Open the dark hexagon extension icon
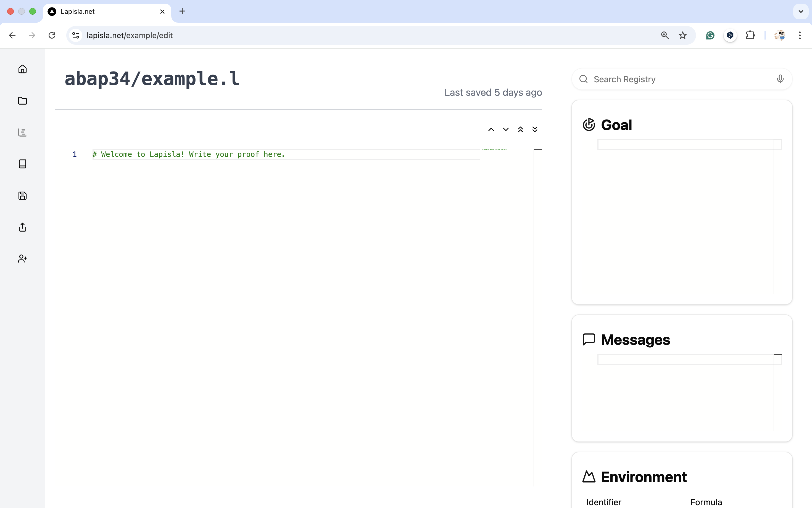The width and height of the screenshot is (812, 508). 730,35
